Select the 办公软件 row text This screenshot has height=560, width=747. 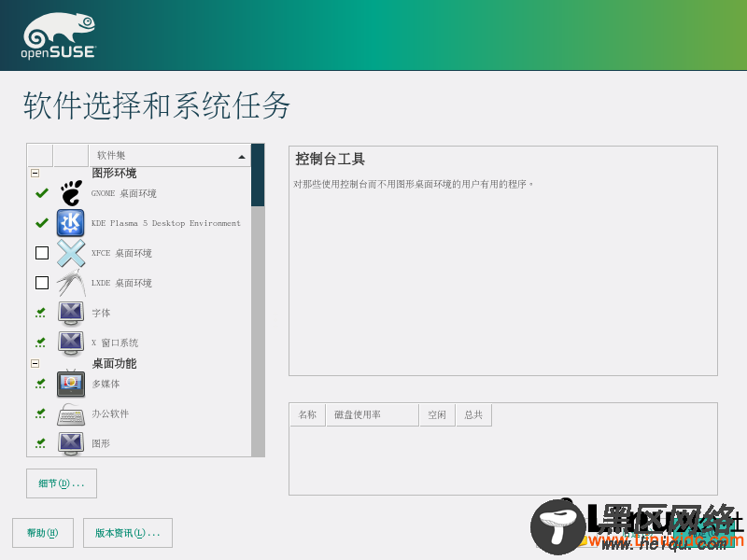(x=110, y=413)
